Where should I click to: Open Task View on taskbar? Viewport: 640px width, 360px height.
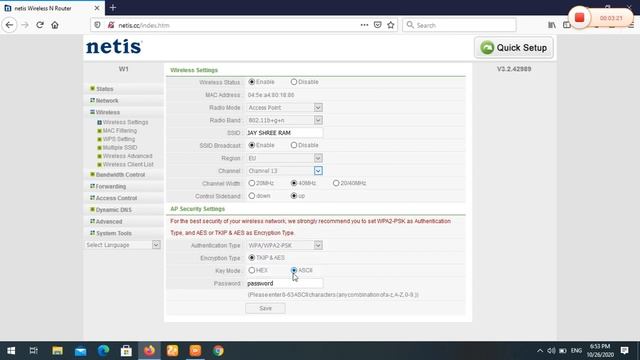click(34, 351)
